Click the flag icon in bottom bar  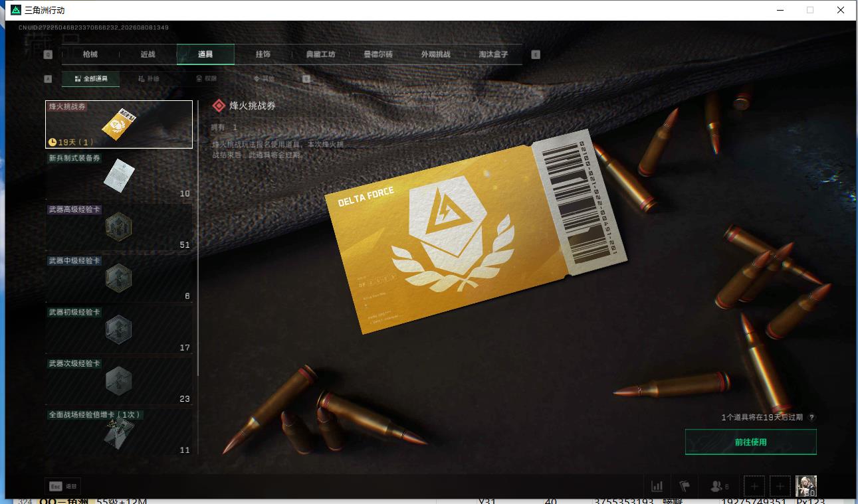[685, 486]
